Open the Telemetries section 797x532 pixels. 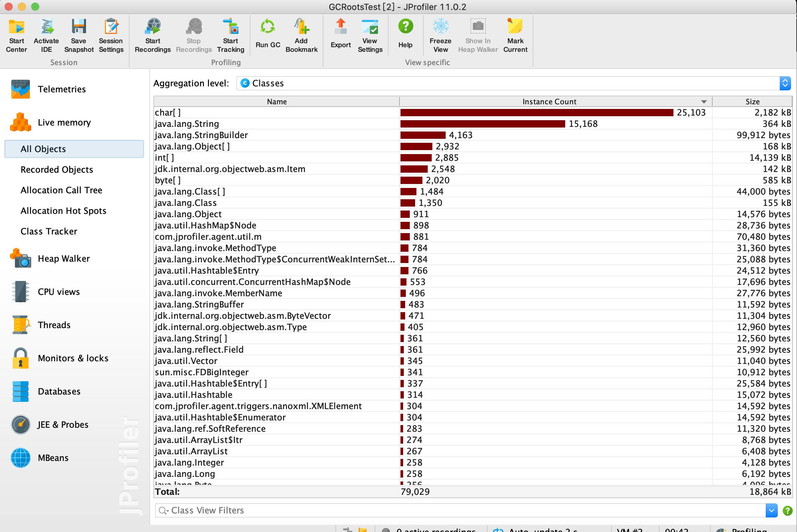tap(48, 89)
